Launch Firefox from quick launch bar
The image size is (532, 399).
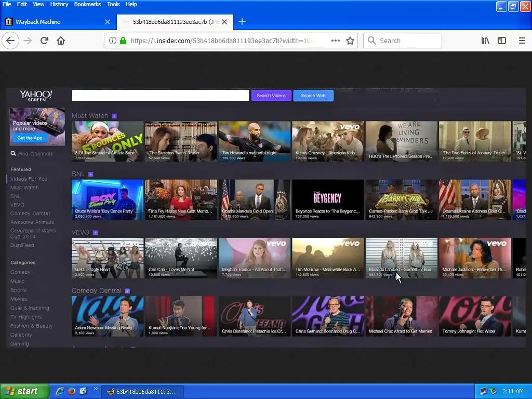(x=72, y=391)
